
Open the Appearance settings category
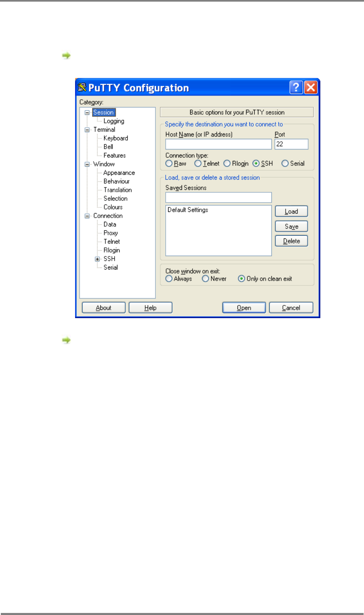(x=119, y=173)
